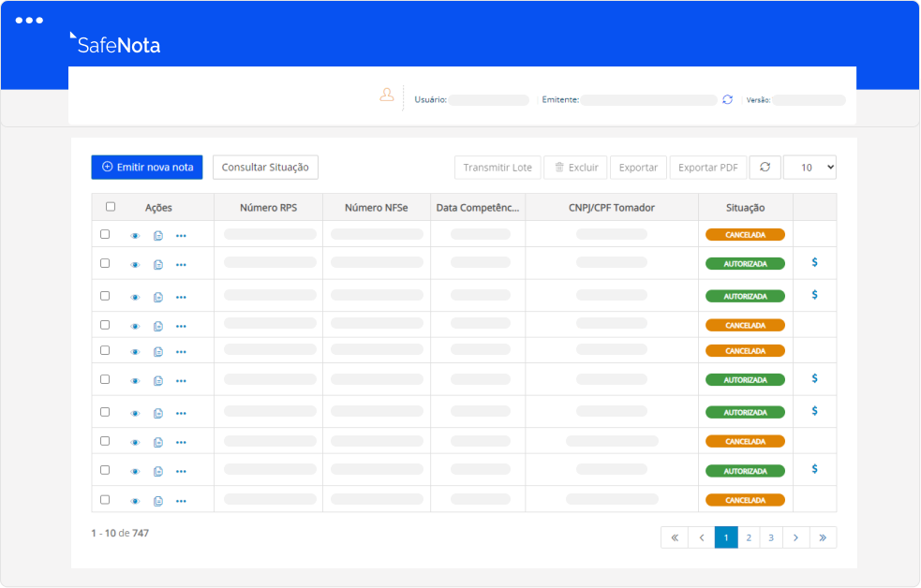
Task: Check the first row's checkbox
Action: point(105,234)
